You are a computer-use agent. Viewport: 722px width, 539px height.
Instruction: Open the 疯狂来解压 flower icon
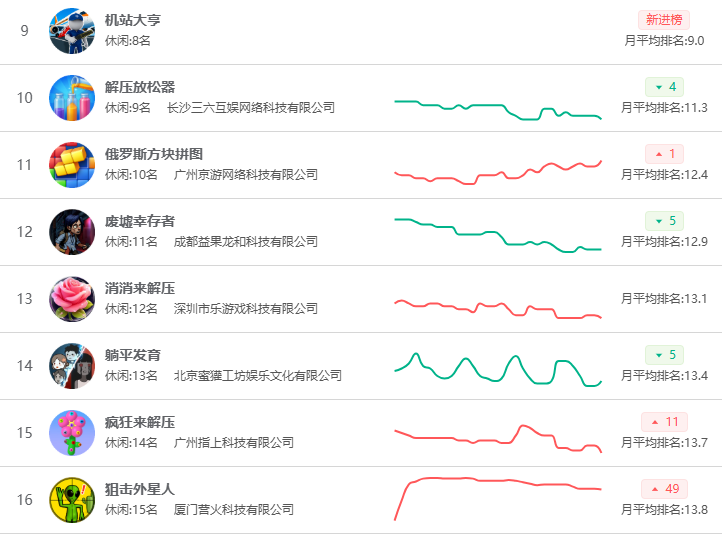[72, 433]
